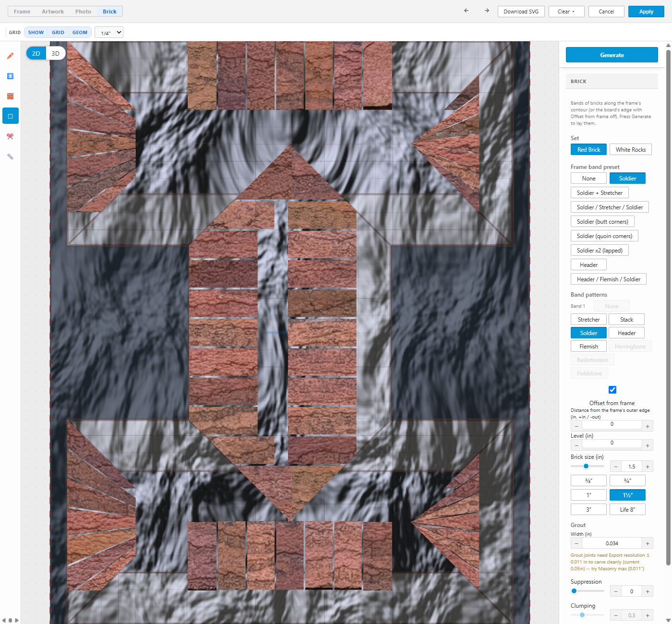Increase Suppression with the plus button
Screen dimensions: 672x624
click(648, 591)
